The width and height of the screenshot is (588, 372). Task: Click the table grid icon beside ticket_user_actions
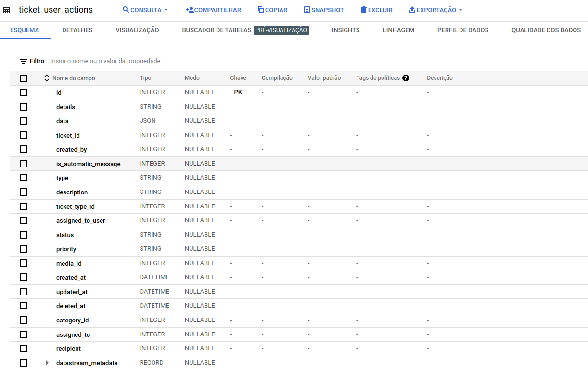pyautogui.click(x=7, y=10)
